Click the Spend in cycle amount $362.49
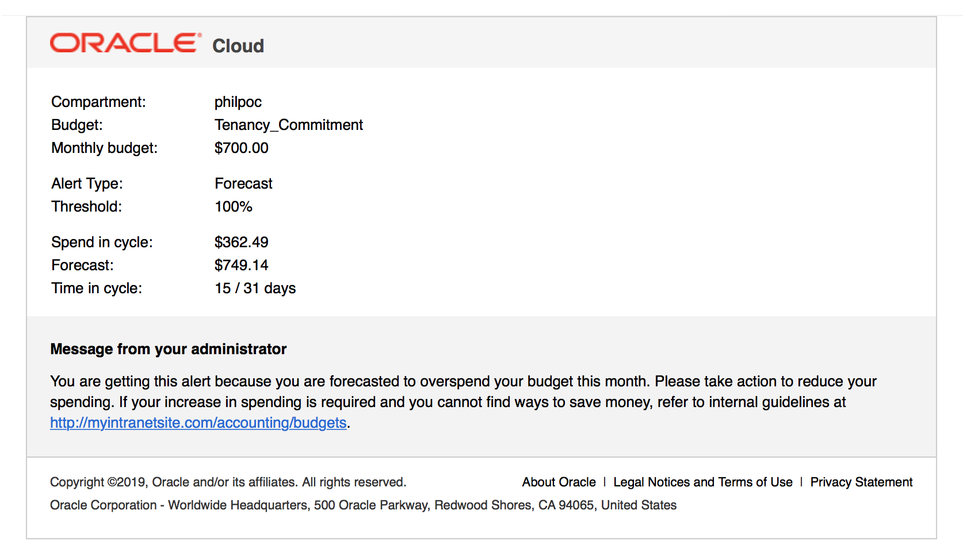 pyautogui.click(x=241, y=242)
